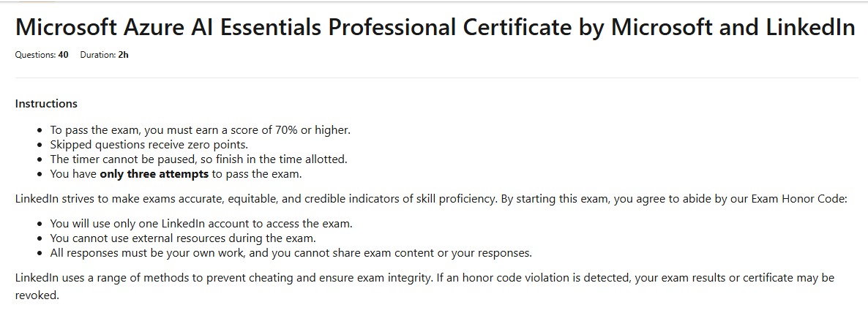Image resolution: width=868 pixels, height=313 pixels.
Task: Click the responses must be own work bullet
Action: (x=291, y=253)
